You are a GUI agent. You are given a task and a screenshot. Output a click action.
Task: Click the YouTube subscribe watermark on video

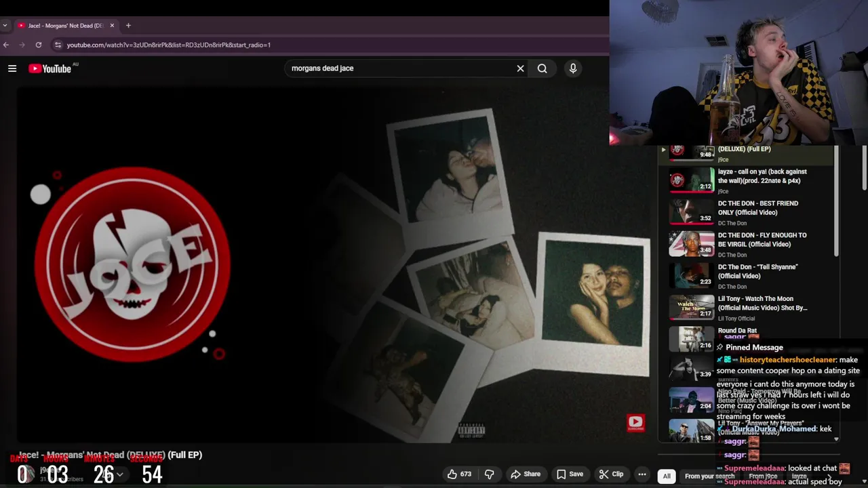click(x=635, y=423)
